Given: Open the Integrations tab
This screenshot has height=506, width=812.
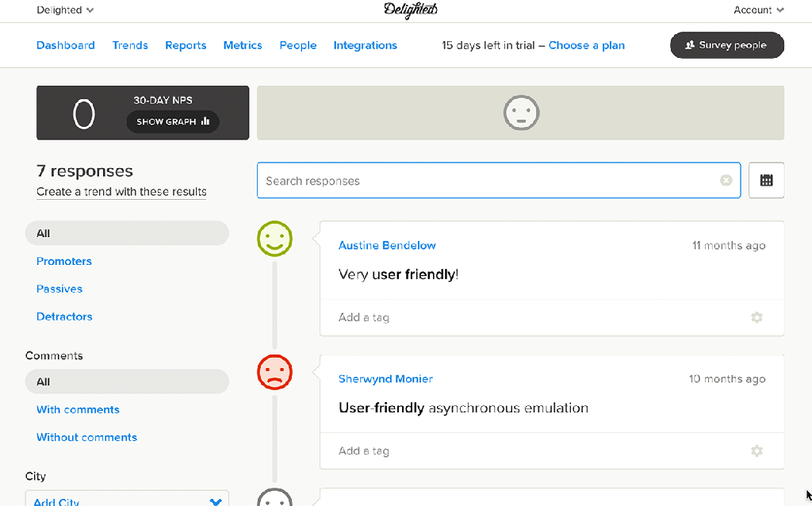Looking at the screenshot, I should [x=365, y=45].
